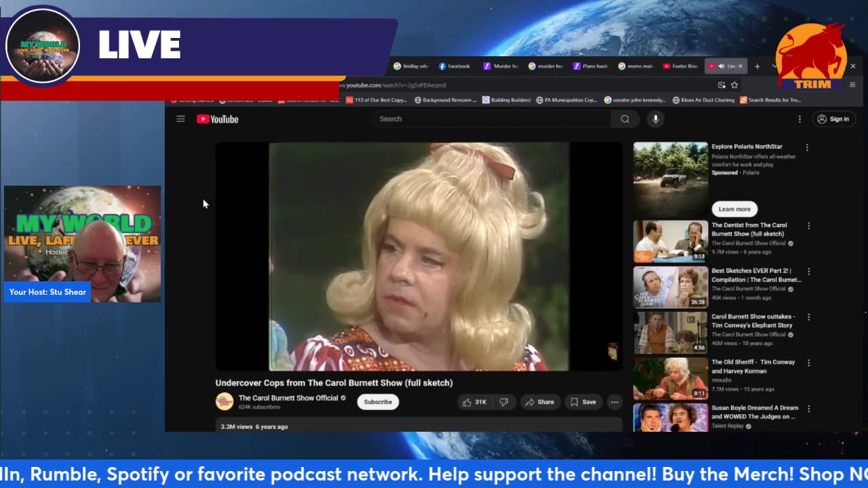
Task: Click the 'Undercover Cops from The Carol Burnett Show' title
Action: click(334, 383)
